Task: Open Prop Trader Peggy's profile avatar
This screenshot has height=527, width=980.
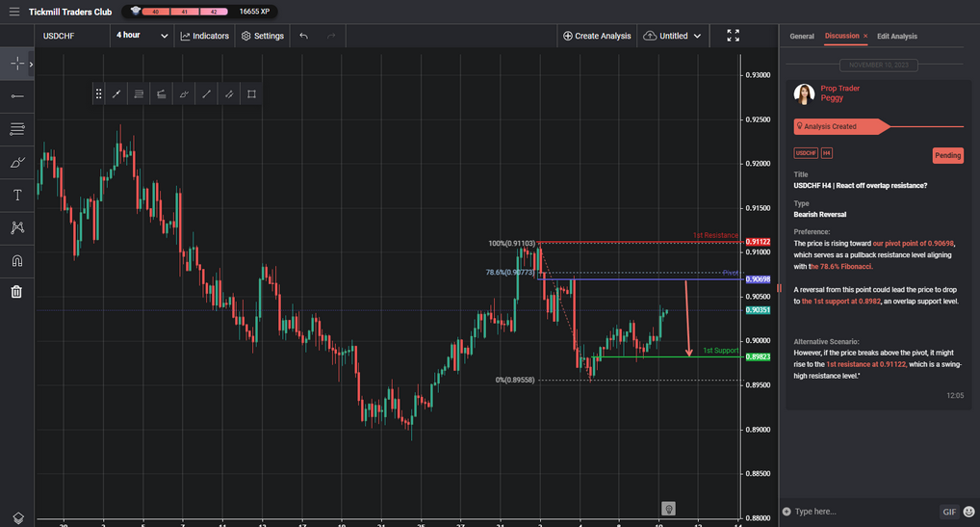Action: point(804,93)
